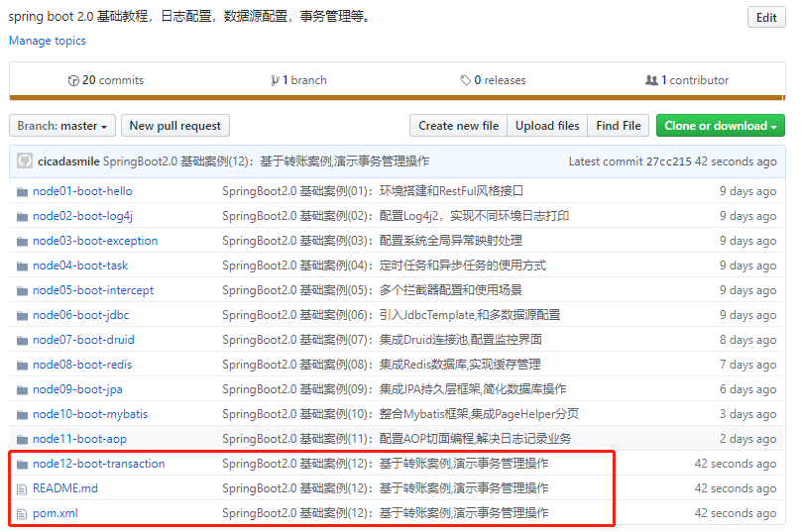801x532 pixels.
Task: Click folder icon for node02-boot-log4j
Action: tap(22, 217)
